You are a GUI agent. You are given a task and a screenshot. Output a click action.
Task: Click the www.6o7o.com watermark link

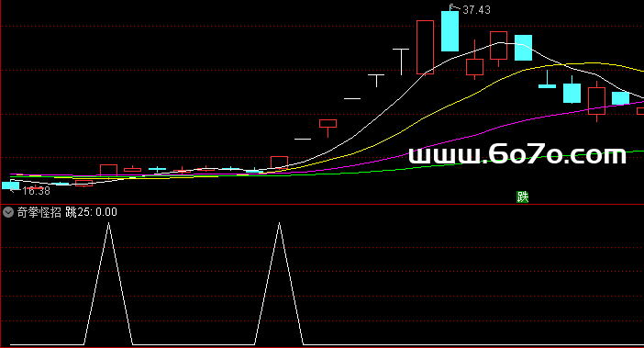pos(517,155)
